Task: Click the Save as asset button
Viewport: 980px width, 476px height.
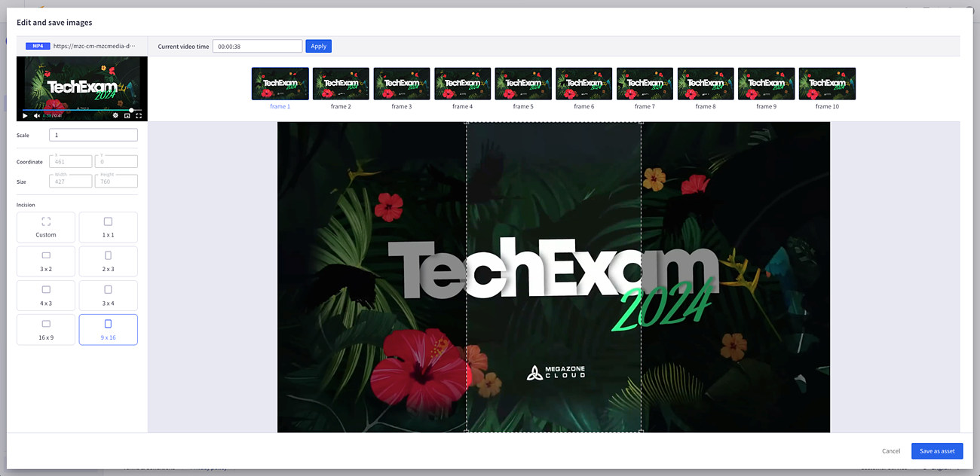Action: [937, 450]
